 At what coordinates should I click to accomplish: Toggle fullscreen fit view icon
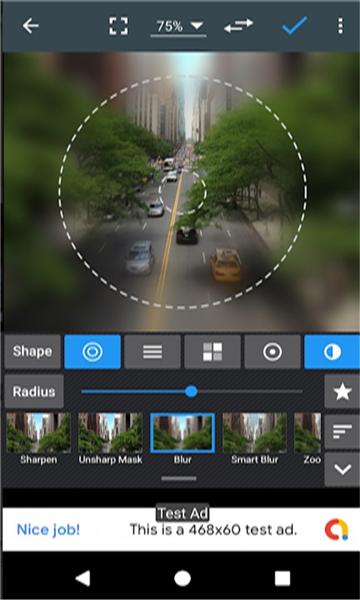click(x=118, y=26)
